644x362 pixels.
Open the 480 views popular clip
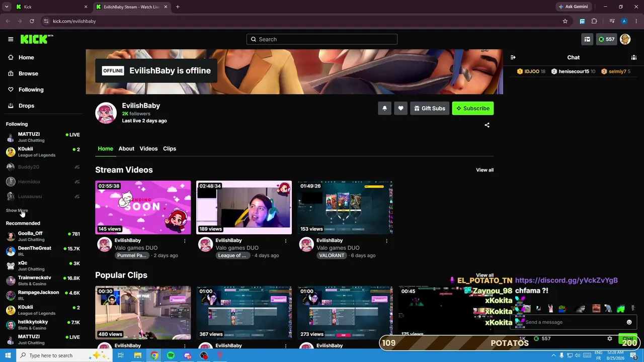(143, 313)
